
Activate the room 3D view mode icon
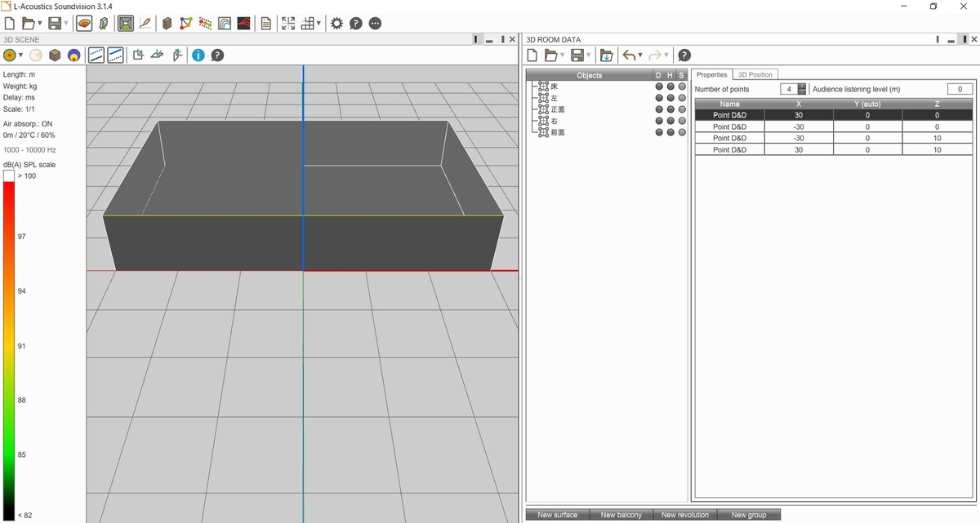click(125, 24)
